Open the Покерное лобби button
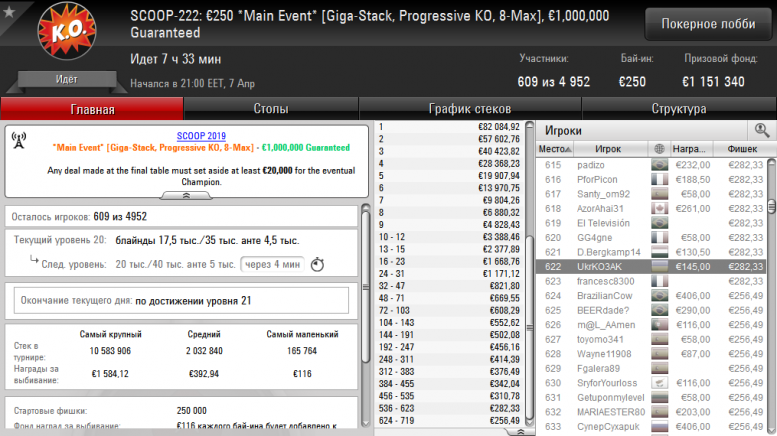Image resolution: width=777 pixels, height=436 pixels. pos(708,24)
